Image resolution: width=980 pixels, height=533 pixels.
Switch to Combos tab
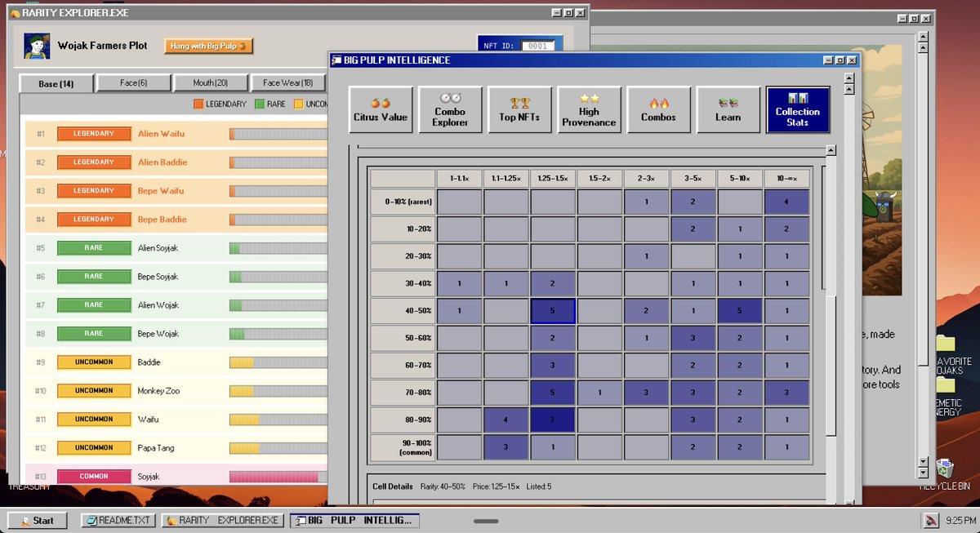(658, 109)
